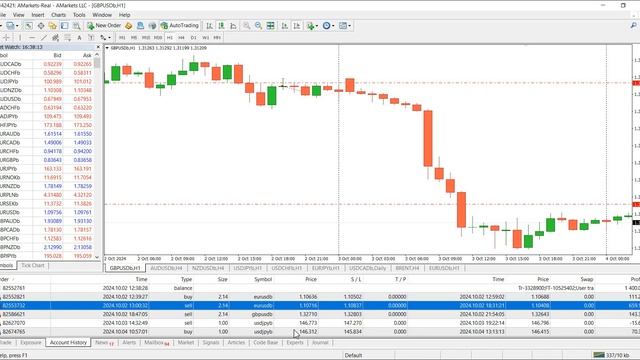Toggle chart shift icon

297,26
